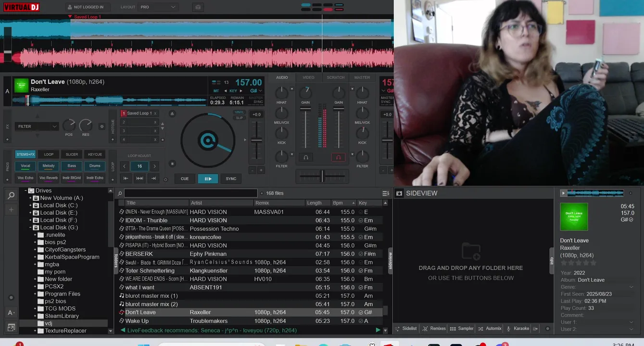The height and width of the screenshot is (346, 644).
Task: Expand the KerbalSpaceProgram folder
Action: (x=35, y=257)
